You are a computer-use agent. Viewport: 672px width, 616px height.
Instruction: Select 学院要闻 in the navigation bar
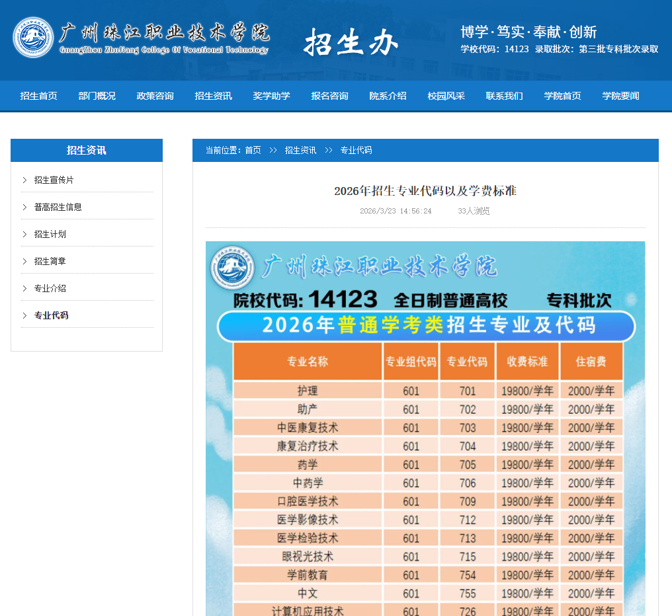(x=620, y=96)
